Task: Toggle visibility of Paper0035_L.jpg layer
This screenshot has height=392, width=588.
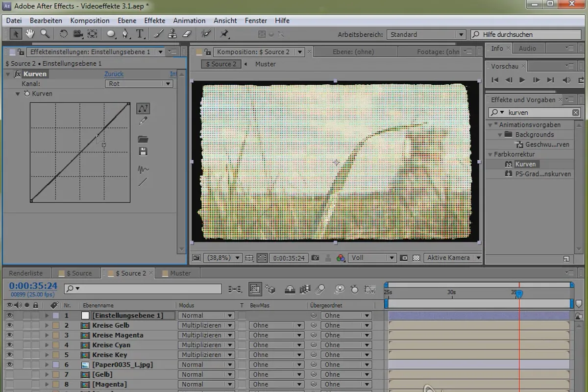Action: [9, 365]
